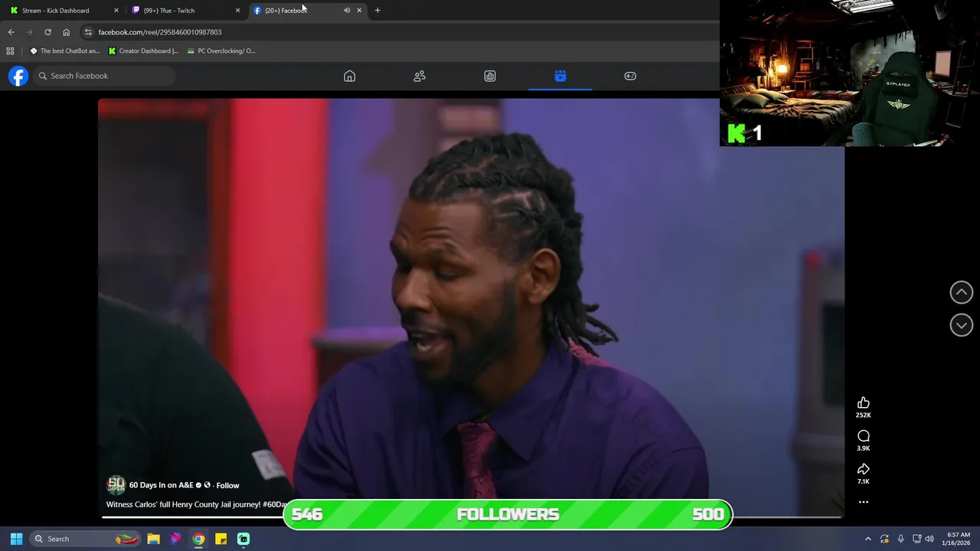Reload the Facebook page
980x551 pixels.
(x=47, y=32)
